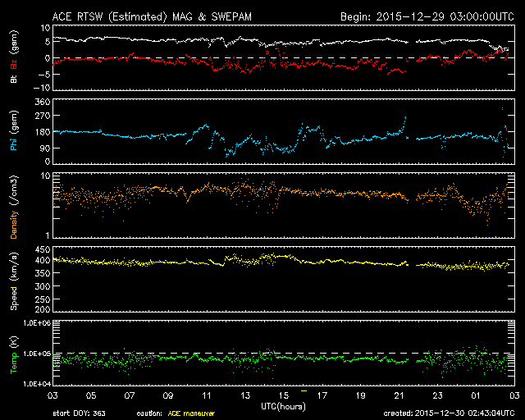Image resolution: width=525 pixels, height=420 pixels.
Task: Click the 1.0E+06 tick on Temp axis
Action: click(x=32, y=323)
